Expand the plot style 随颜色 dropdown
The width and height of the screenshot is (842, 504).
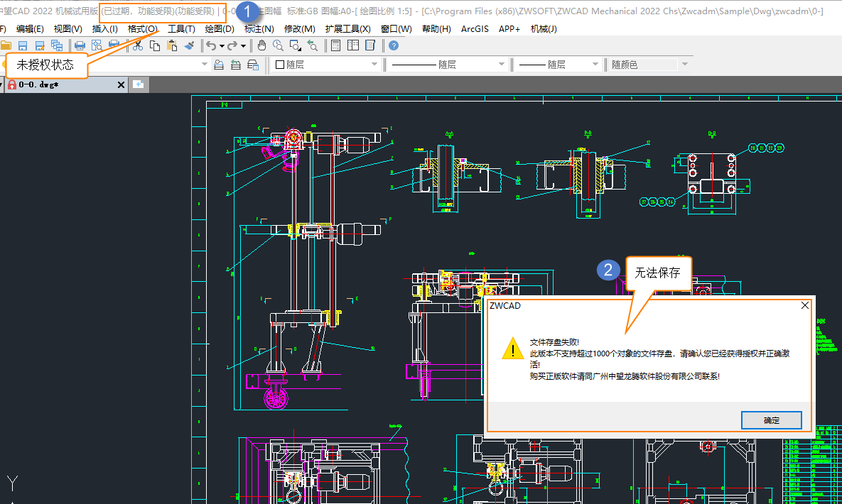685,65
